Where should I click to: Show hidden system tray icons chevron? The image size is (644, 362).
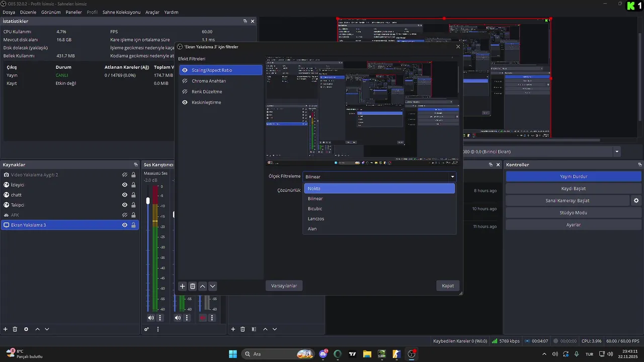(x=544, y=354)
